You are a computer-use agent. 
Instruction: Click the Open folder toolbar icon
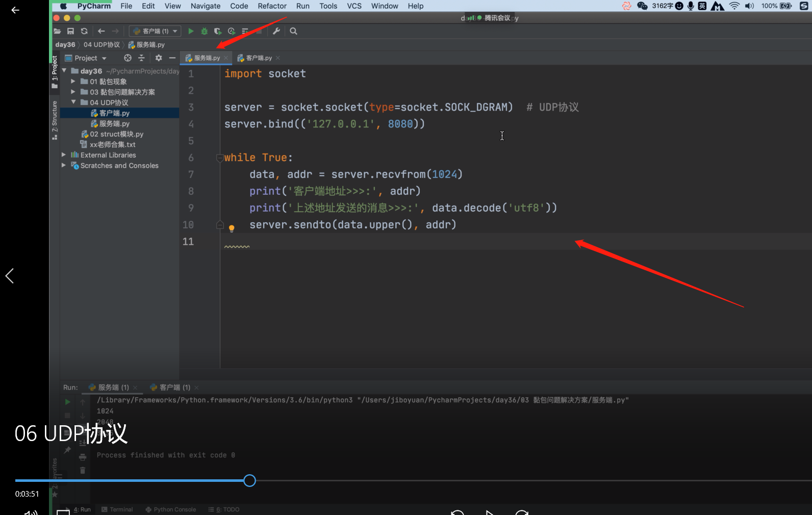click(57, 31)
